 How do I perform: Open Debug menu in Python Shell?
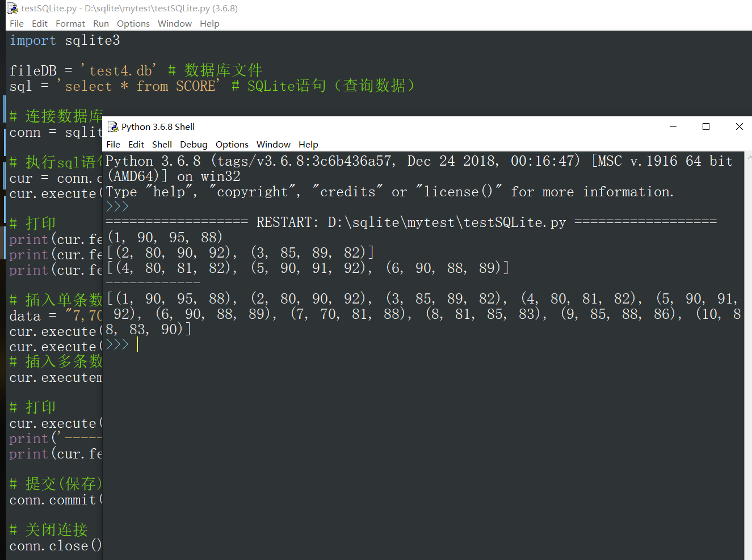[194, 144]
